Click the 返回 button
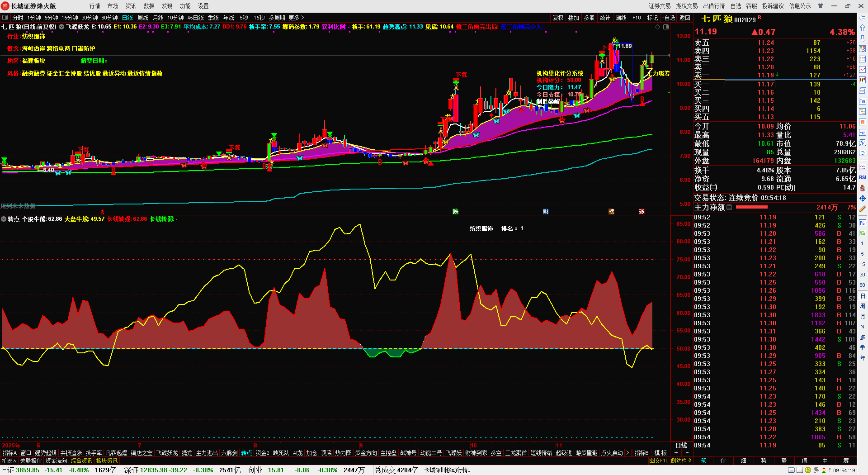 (685, 18)
